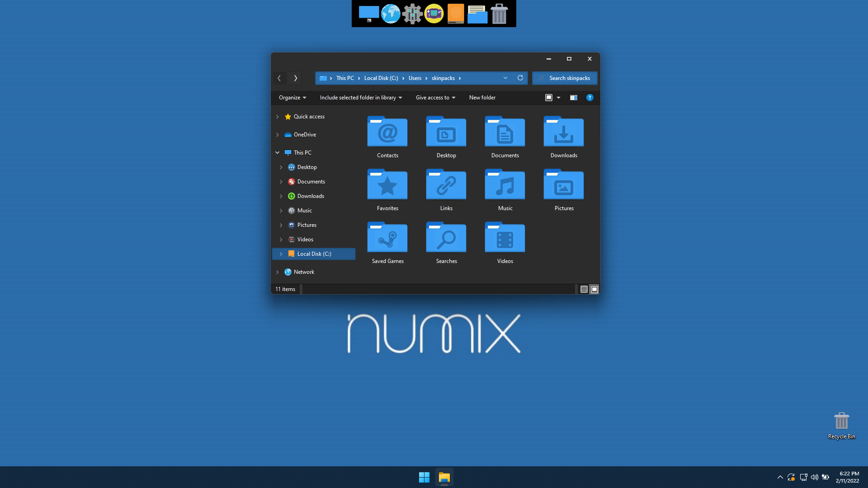
Task: Open the address bar history dropdown
Action: (505, 78)
